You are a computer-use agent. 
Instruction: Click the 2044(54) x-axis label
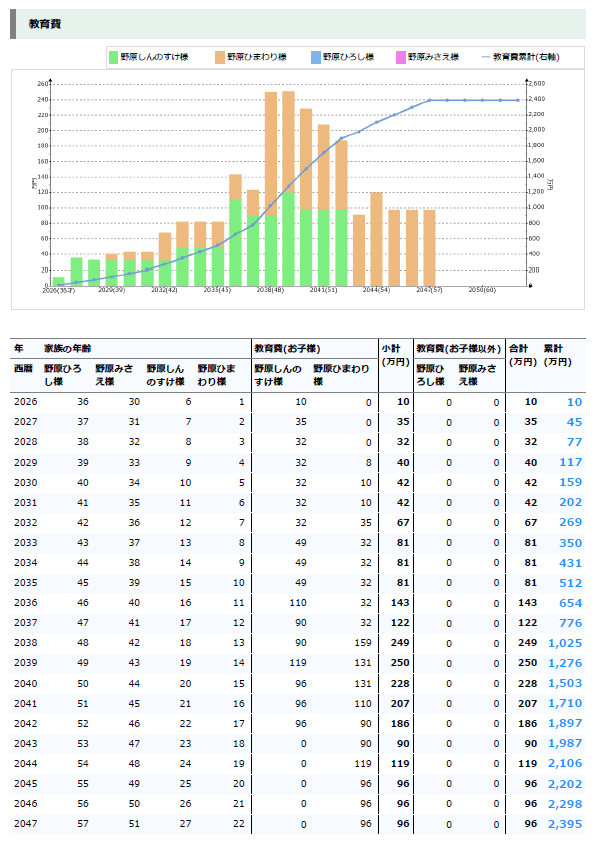click(376, 290)
